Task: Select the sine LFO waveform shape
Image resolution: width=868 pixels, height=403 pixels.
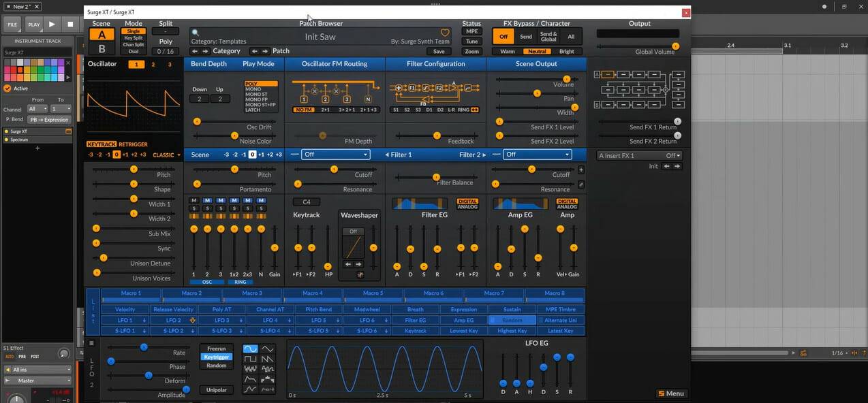Action: click(x=250, y=349)
